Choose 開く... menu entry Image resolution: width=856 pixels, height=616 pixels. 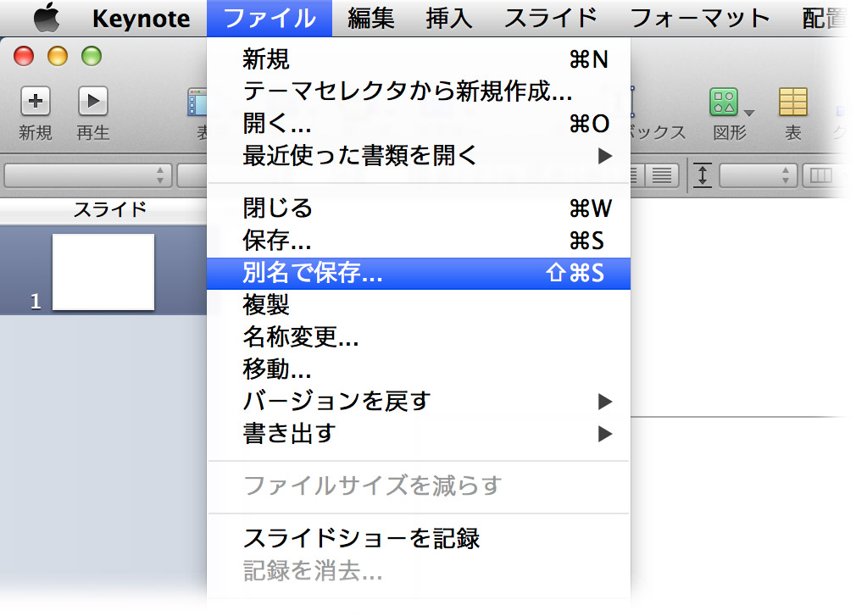tap(419, 124)
